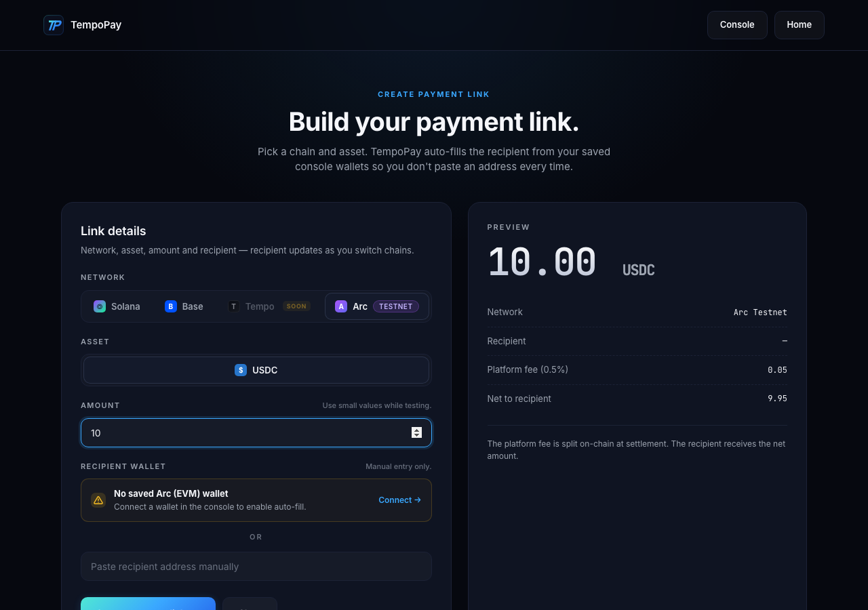Click the Recipient label in preview
Viewport: 868px width, 610px height.
[507, 341]
